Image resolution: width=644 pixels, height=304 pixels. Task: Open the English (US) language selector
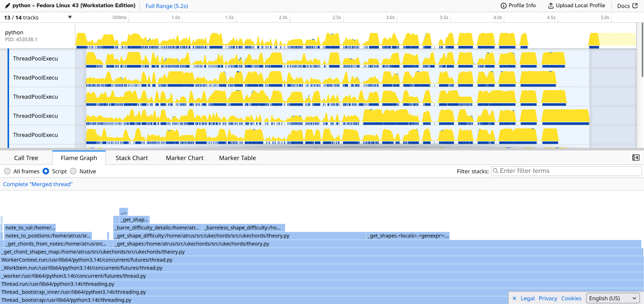tap(612, 298)
